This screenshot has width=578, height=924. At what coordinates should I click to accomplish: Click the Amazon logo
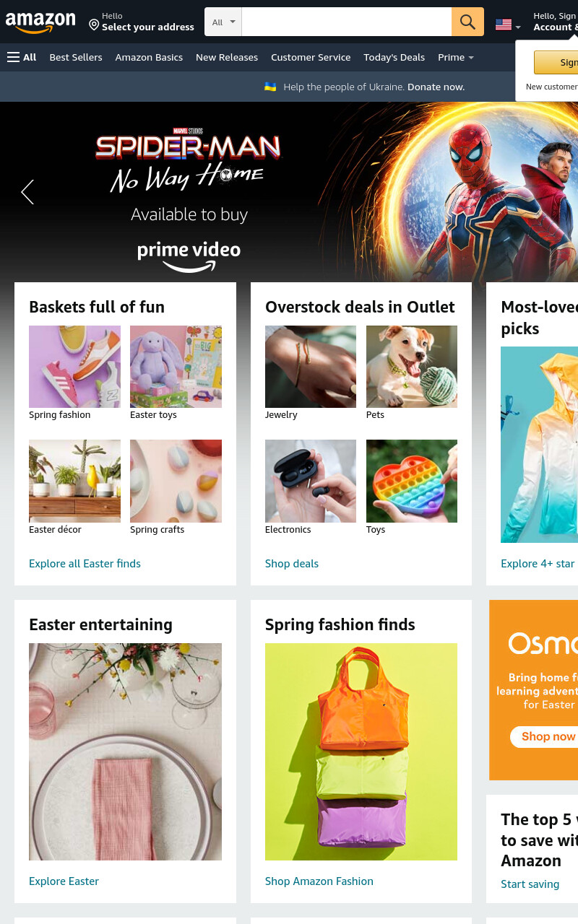[x=40, y=22]
